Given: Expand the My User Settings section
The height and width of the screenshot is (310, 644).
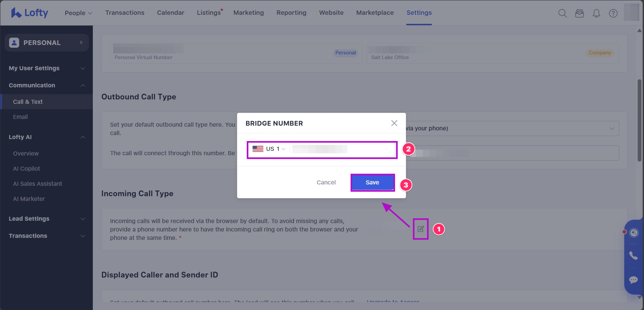Looking at the screenshot, I should (46, 68).
